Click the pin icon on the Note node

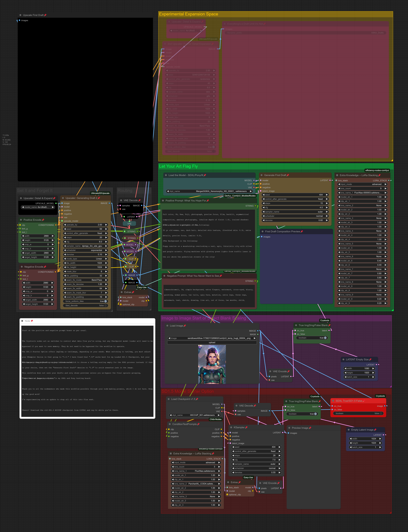pyautogui.click(x=32, y=321)
